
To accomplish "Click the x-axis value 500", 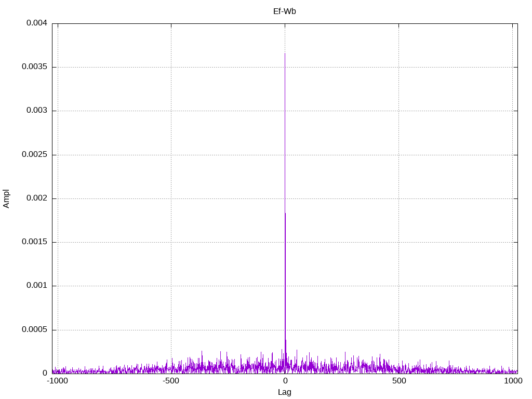I will click(399, 381).
